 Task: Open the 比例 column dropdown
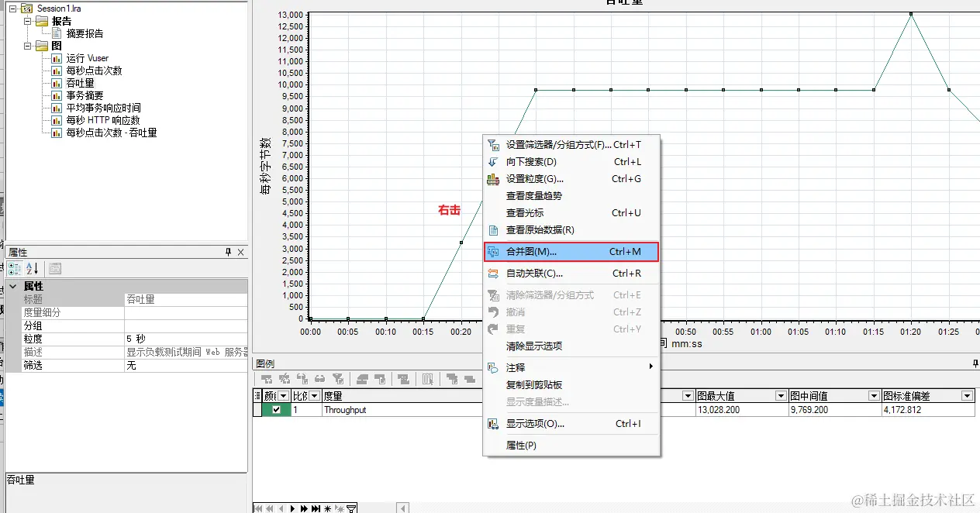click(314, 396)
